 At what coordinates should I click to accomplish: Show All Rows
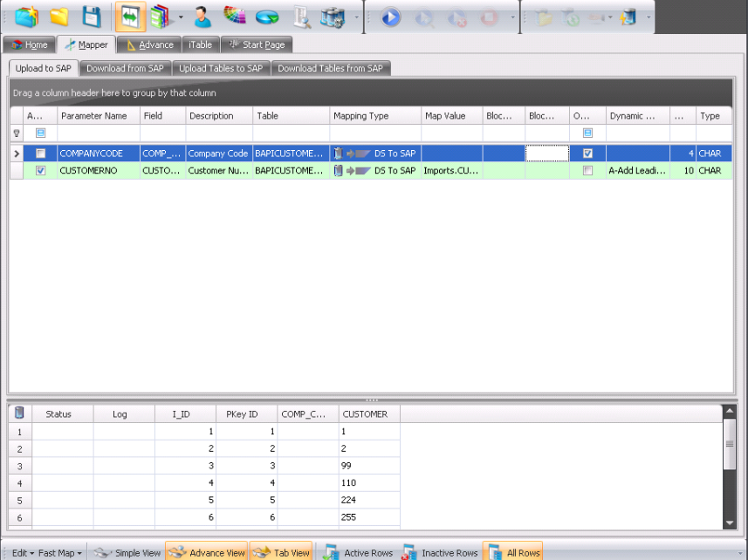[513, 552]
